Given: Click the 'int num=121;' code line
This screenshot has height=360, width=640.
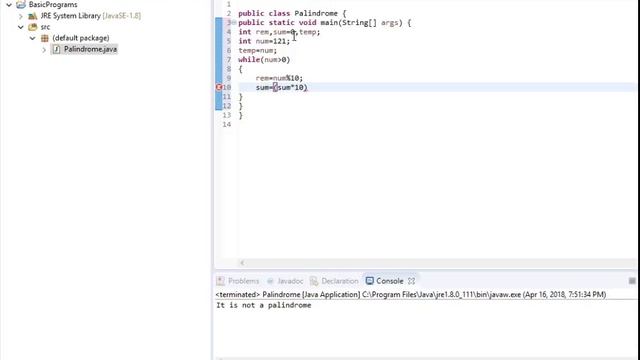Looking at the screenshot, I should (x=264, y=41).
